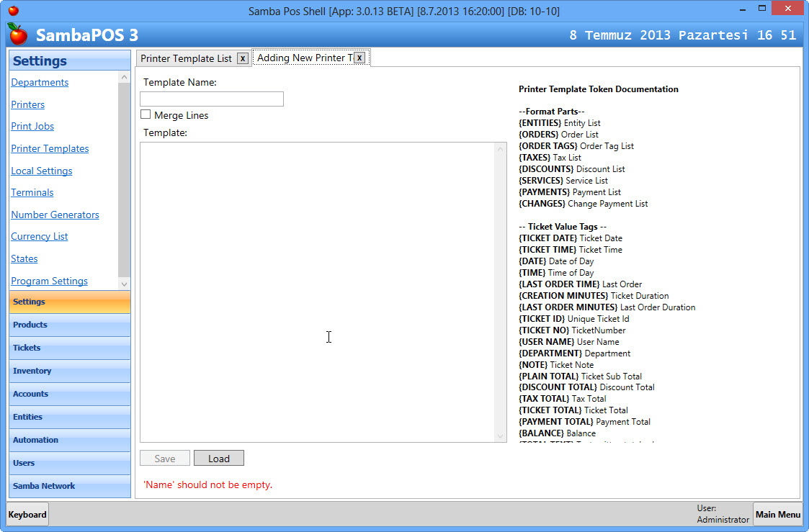
Task: Click inside the Template text area
Action: (317, 292)
